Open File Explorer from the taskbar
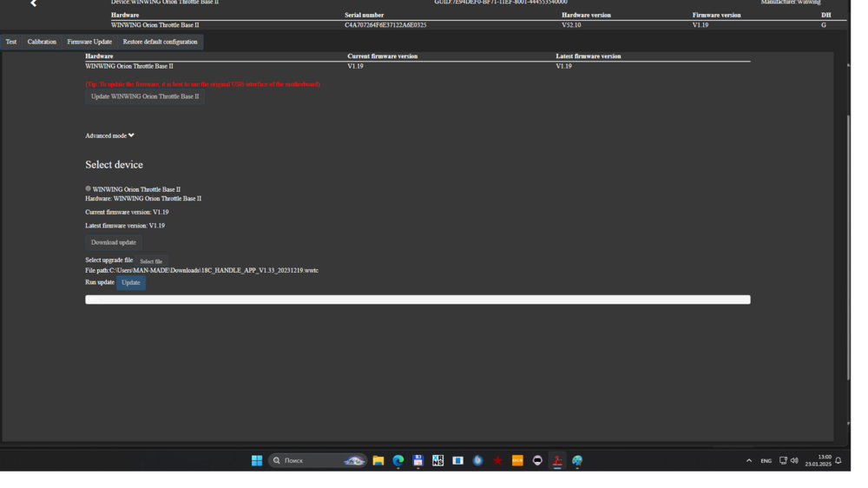 (x=378, y=461)
